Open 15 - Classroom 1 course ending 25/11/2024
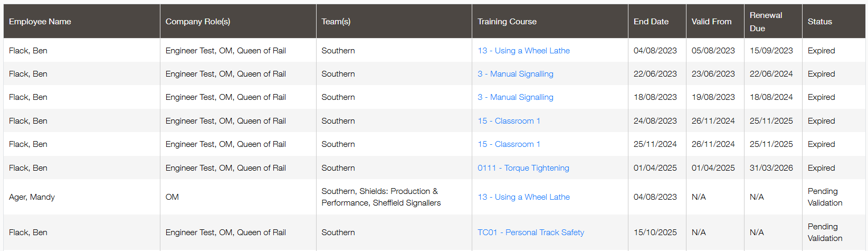 [509, 144]
